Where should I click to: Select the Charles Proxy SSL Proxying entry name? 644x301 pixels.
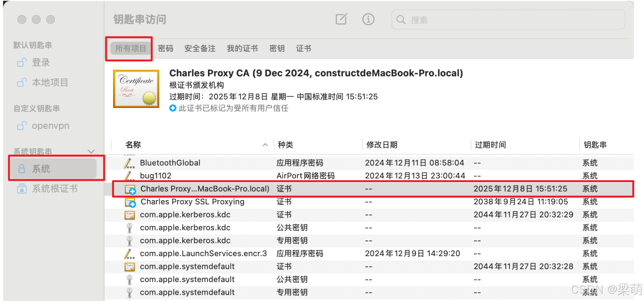193,202
